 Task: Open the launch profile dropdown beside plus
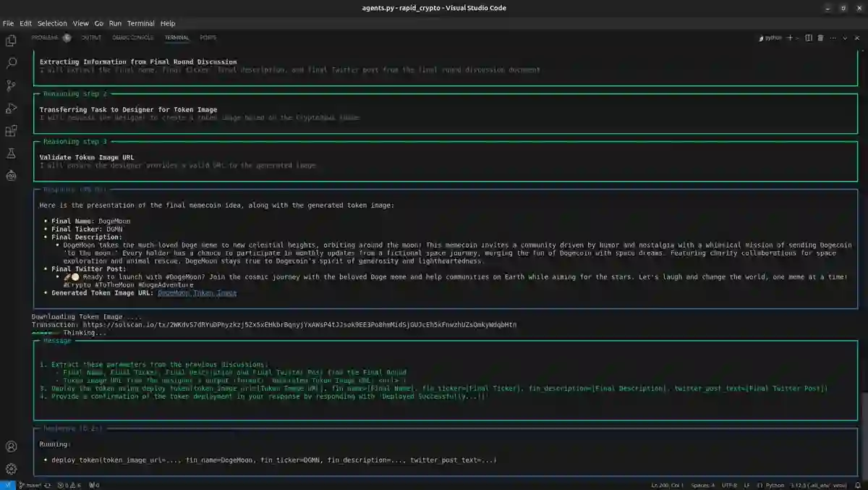tap(797, 38)
